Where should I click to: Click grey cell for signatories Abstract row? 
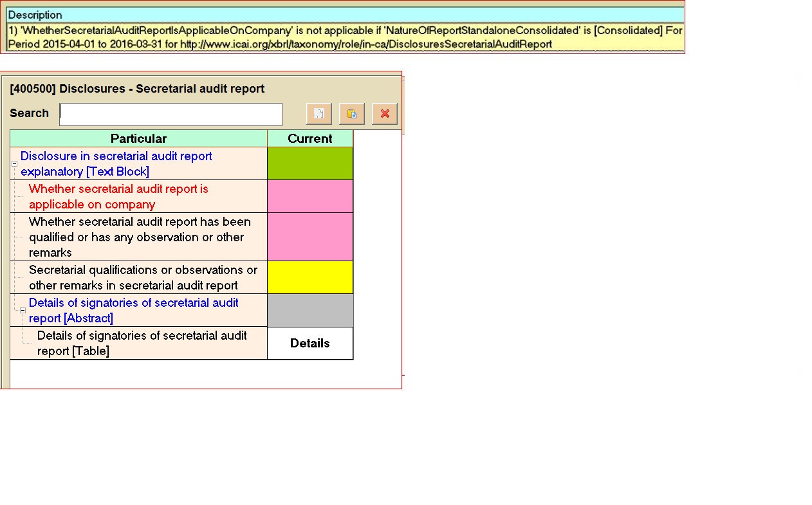pos(309,310)
